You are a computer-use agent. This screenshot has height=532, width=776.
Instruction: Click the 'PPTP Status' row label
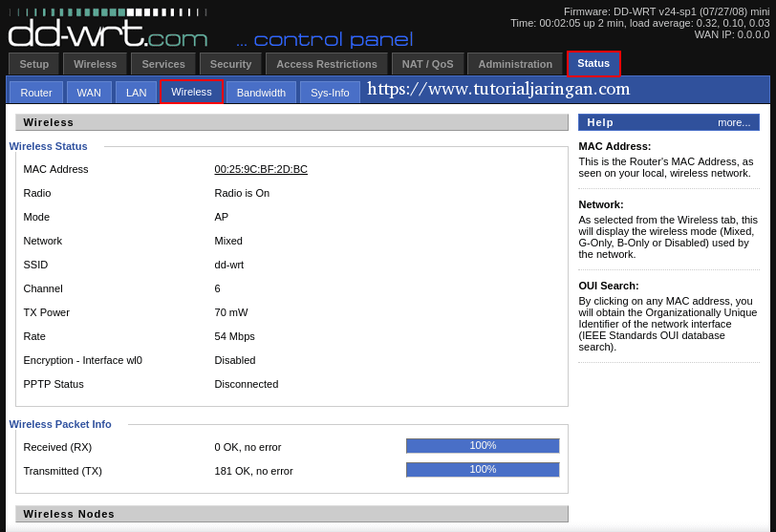(x=54, y=384)
